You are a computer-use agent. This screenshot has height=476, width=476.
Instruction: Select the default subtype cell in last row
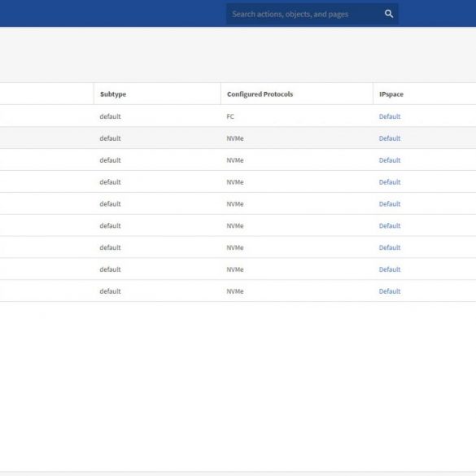point(110,291)
